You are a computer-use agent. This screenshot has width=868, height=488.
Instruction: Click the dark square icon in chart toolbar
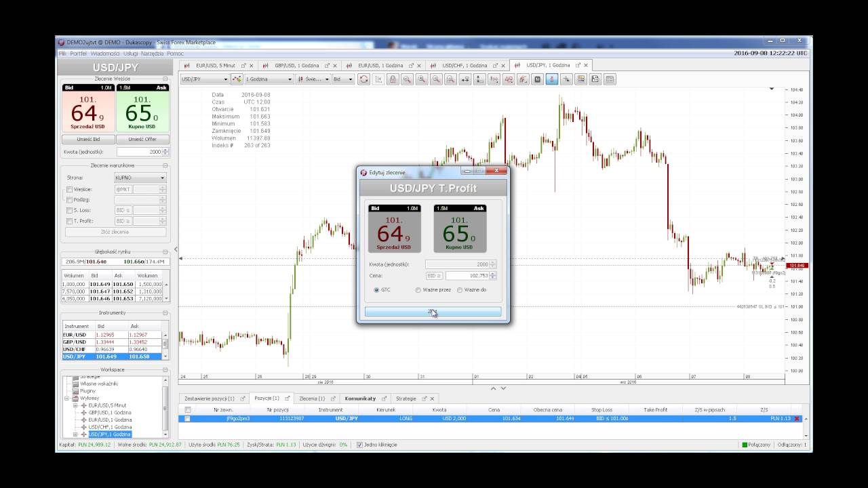[x=537, y=79]
